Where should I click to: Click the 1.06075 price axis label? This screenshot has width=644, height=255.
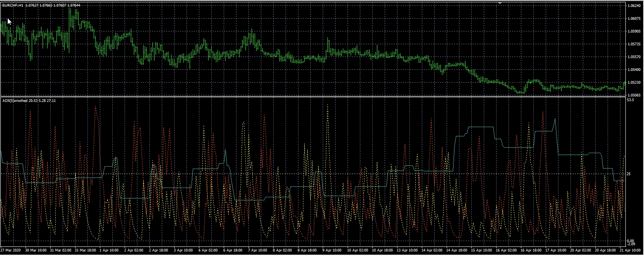click(x=635, y=19)
